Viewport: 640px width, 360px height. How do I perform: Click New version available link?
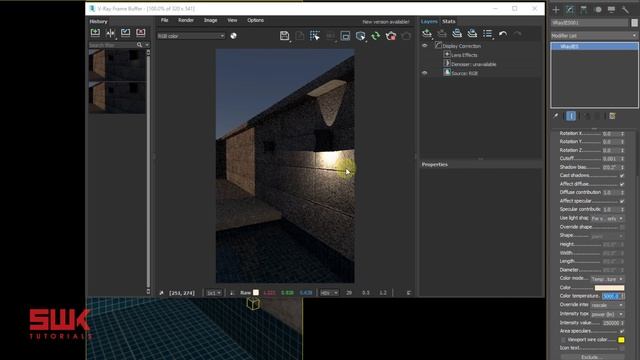tap(386, 22)
